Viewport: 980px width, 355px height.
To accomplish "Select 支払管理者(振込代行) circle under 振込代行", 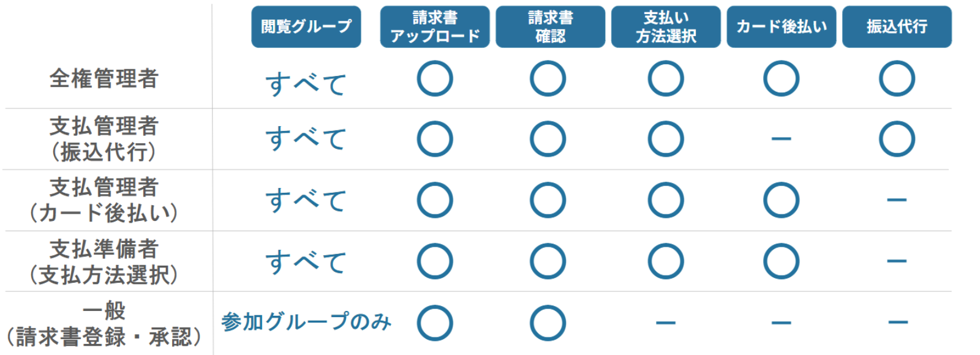I will pyautogui.click(x=897, y=139).
